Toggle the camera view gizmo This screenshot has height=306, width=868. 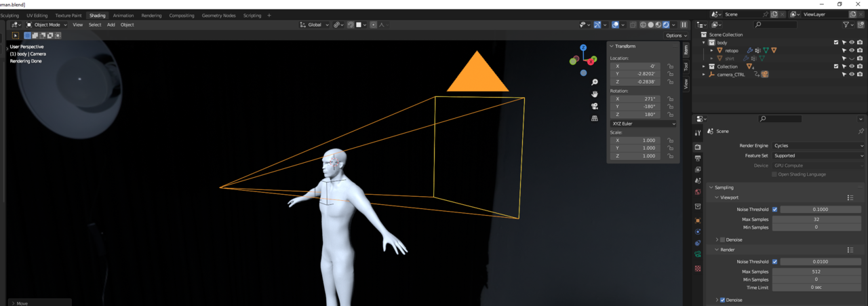[x=595, y=106]
